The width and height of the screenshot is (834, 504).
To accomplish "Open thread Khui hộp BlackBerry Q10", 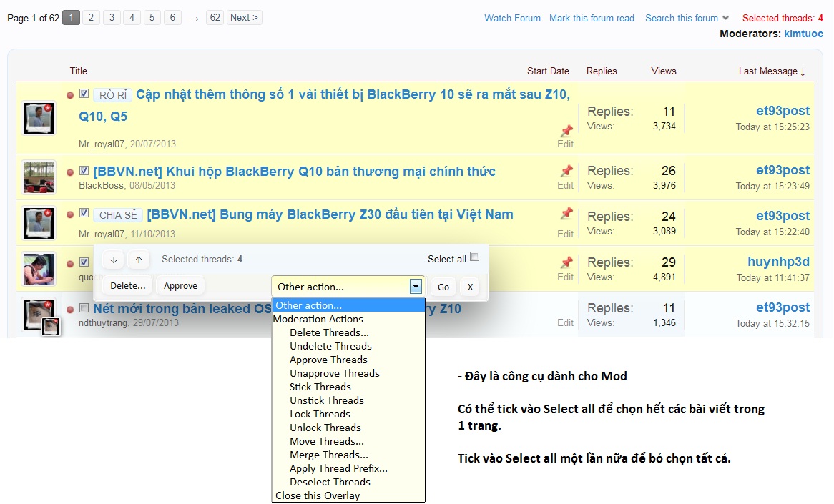I will pos(294,172).
